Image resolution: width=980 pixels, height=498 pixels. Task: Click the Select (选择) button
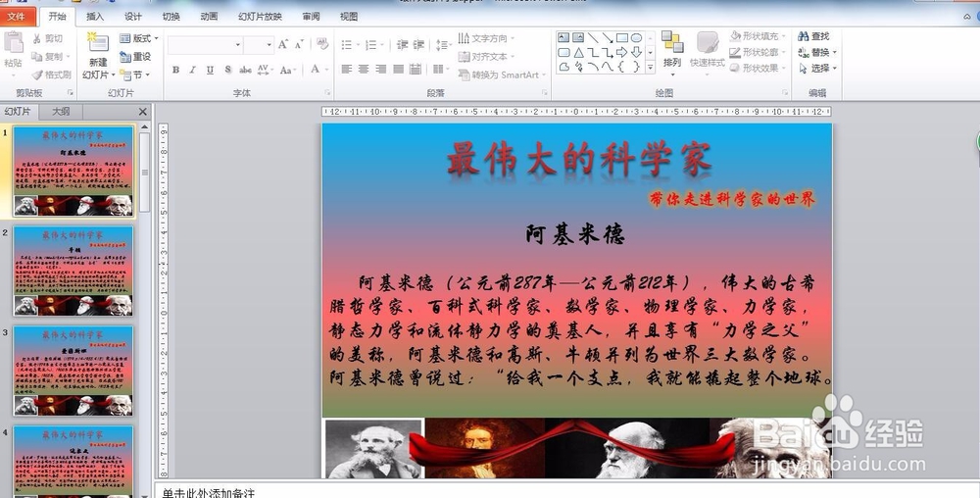tap(817, 68)
